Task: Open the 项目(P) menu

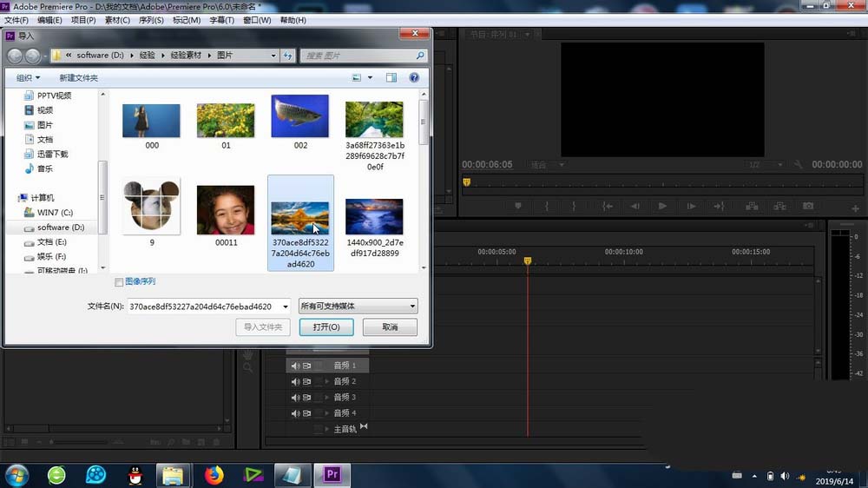Action: (x=83, y=20)
